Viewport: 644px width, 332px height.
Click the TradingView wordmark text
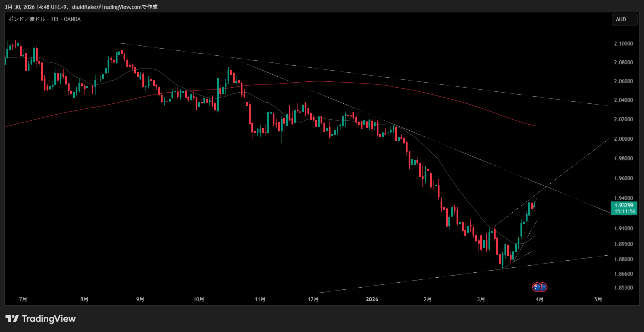click(49, 319)
